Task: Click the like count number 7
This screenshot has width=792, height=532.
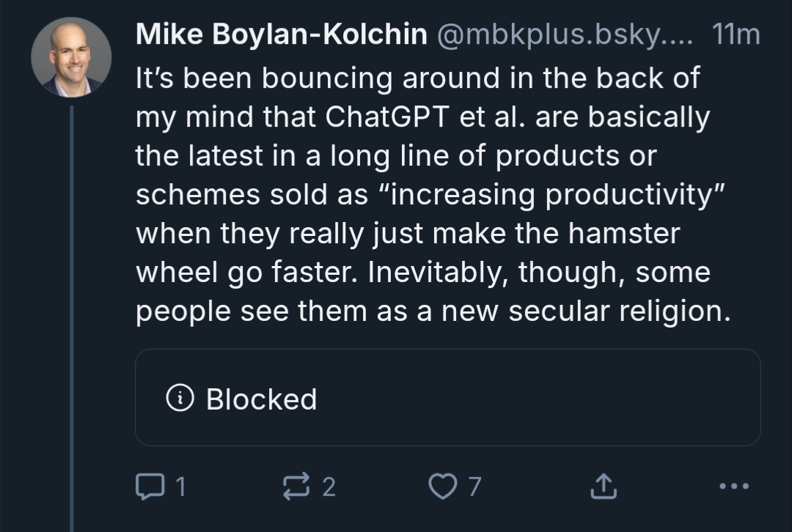Action: 474,487
